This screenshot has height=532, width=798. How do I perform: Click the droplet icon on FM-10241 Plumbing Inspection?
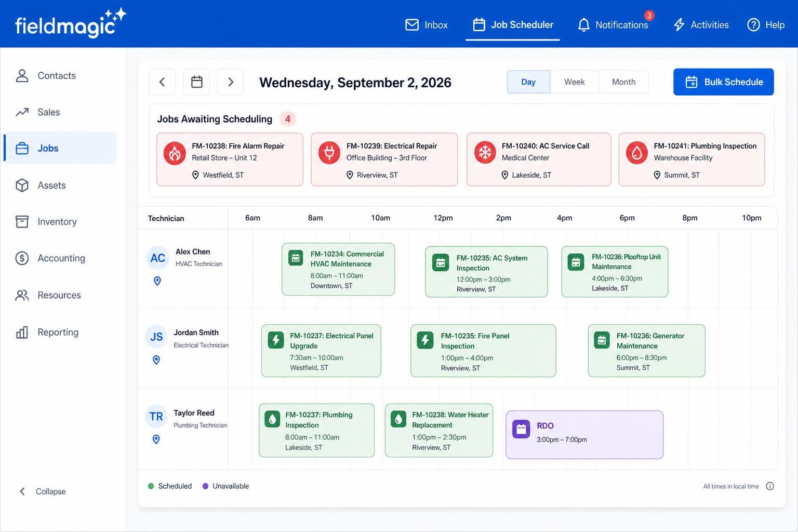coord(637,153)
